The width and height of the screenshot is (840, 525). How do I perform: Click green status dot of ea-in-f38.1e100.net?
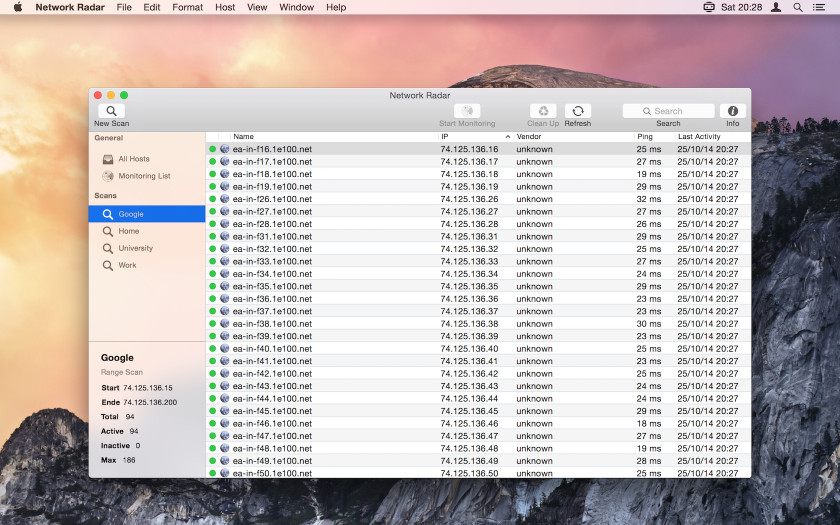(213, 324)
